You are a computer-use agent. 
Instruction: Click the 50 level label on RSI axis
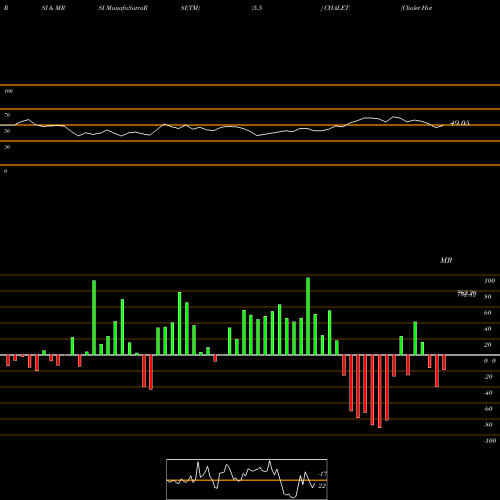[x=7, y=131]
